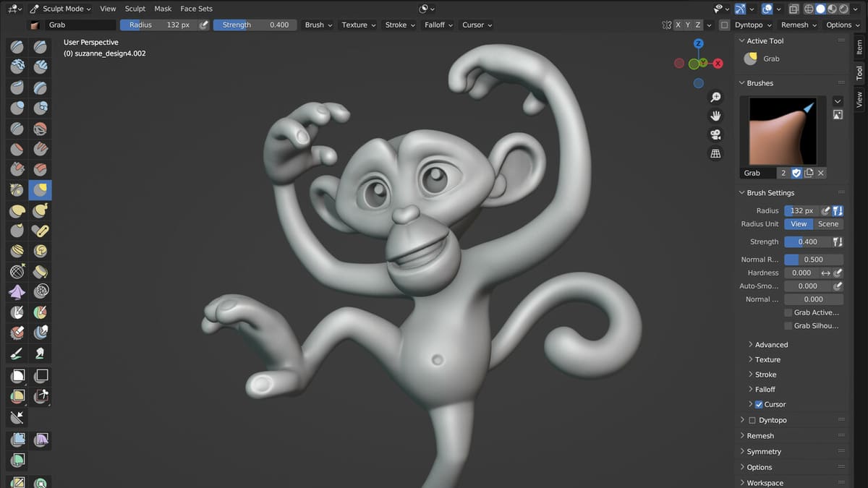Image resolution: width=868 pixels, height=488 pixels.
Task: Select wireframe viewport shading mode
Action: pos(809,9)
